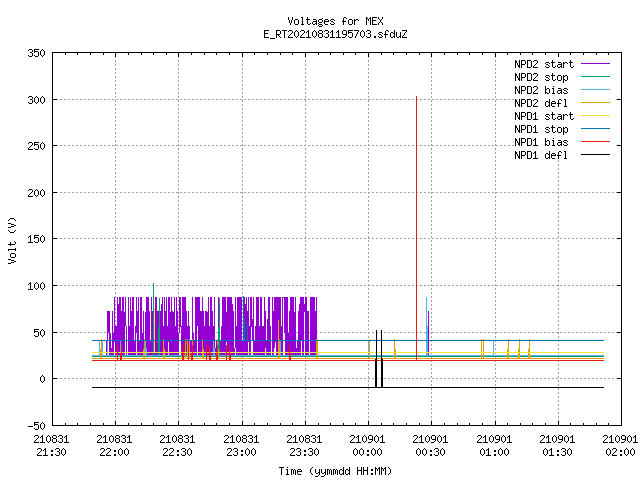The width and height of the screenshot is (640, 480).
Task: Click the x-axis tick 210831 23:00
Action: (x=241, y=446)
